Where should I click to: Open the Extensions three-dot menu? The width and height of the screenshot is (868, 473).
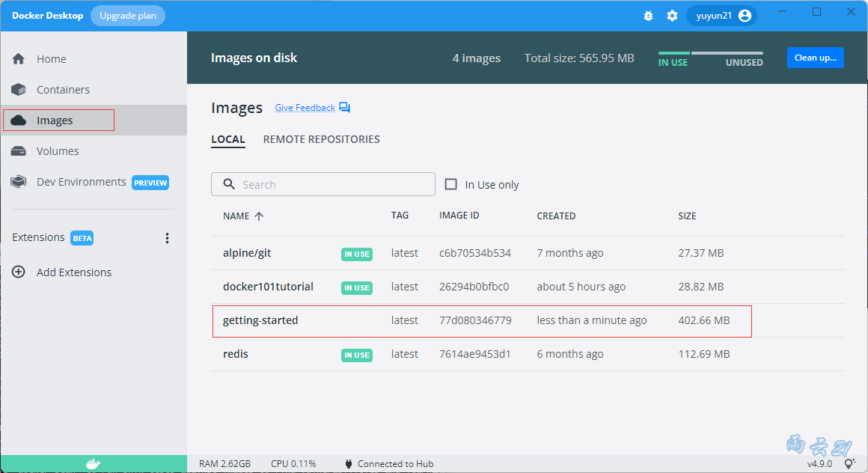point(167,238)
